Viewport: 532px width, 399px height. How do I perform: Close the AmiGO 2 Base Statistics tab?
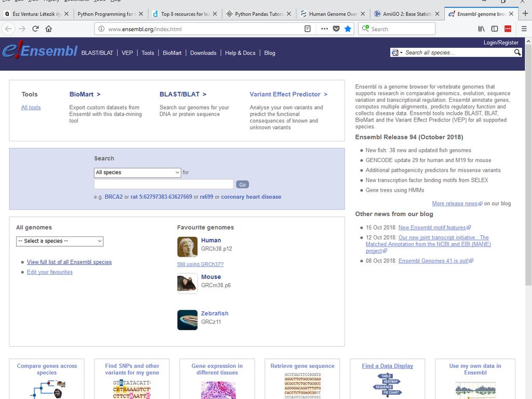click(x=437, y=14)
